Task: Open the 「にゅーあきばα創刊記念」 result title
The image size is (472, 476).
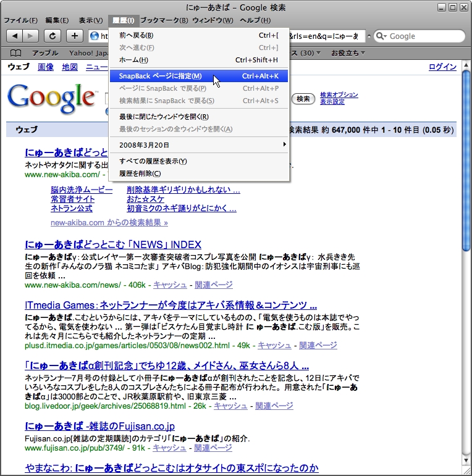Action: tap(167, 365)
